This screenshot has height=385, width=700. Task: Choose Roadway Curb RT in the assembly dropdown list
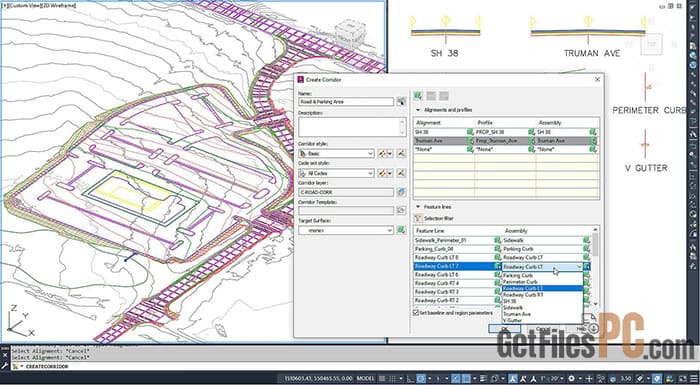coord(542,295)
